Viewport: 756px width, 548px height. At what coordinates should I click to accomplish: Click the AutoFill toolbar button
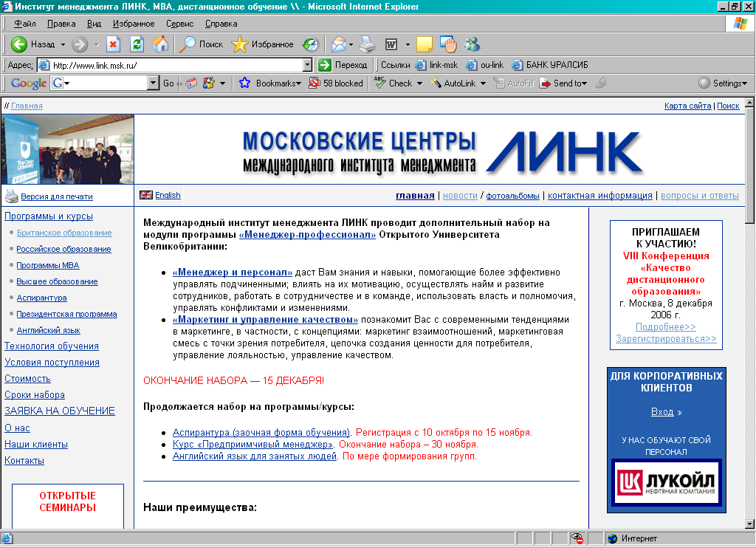pyautogui.click(x=514, y=83)
